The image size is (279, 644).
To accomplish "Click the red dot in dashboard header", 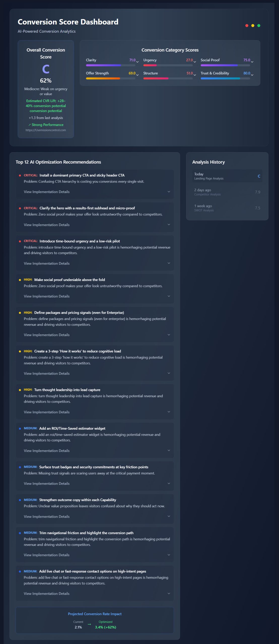I will click(247, 25).
